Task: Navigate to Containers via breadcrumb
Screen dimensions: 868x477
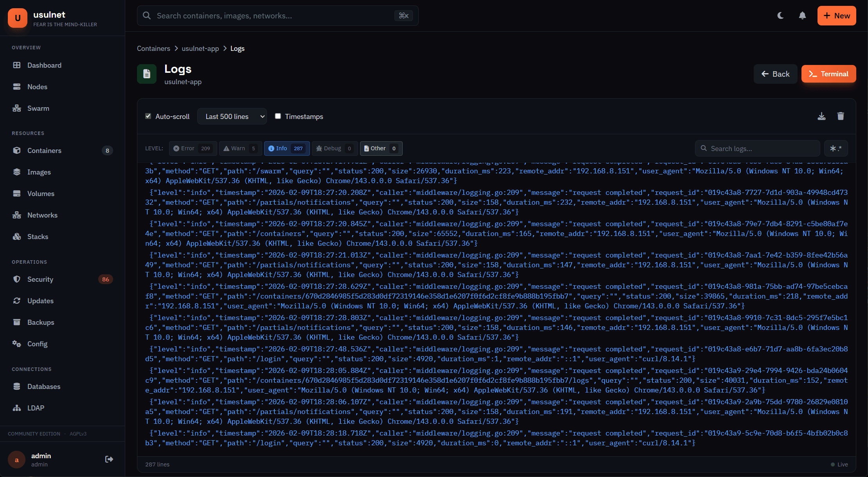Action: (153, 48)
